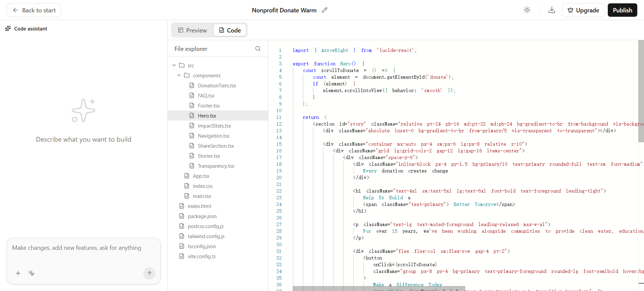
Task: Search files with the magnifier icon
Action: pos(258,49)
